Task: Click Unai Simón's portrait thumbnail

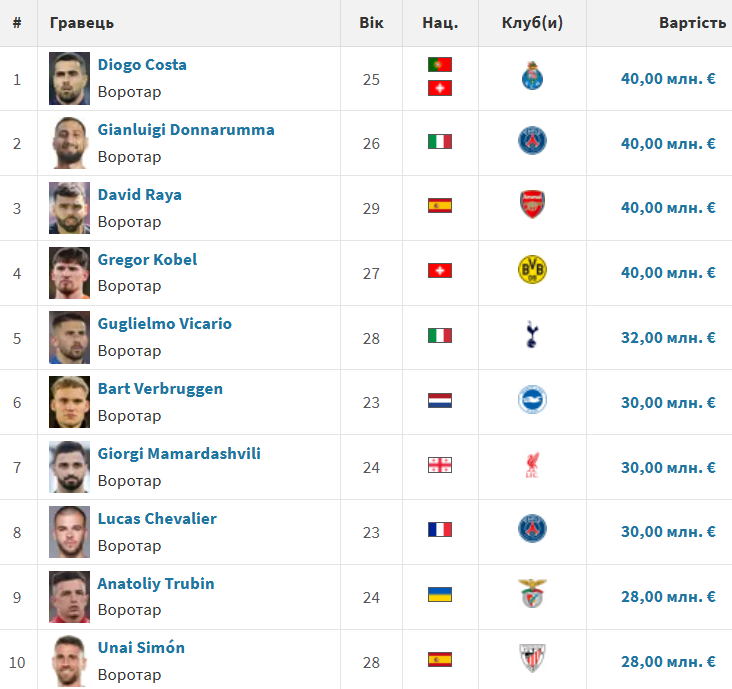Action: (x=69, y=660)
